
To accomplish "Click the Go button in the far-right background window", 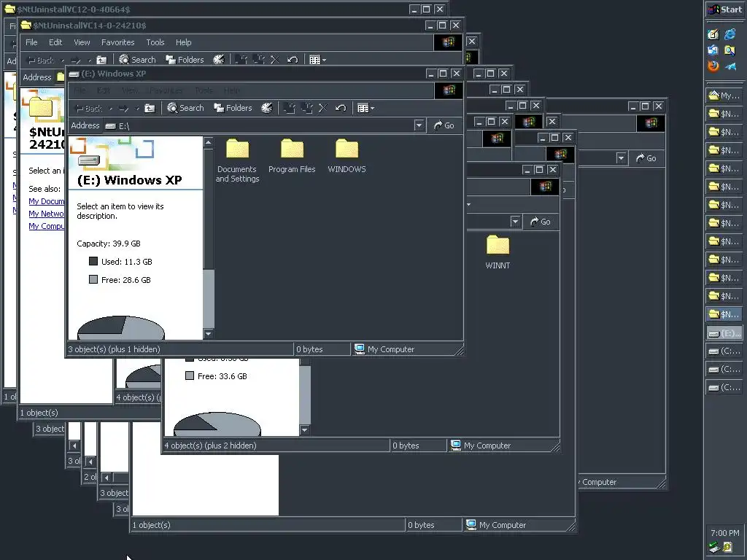I will [646, 158].
